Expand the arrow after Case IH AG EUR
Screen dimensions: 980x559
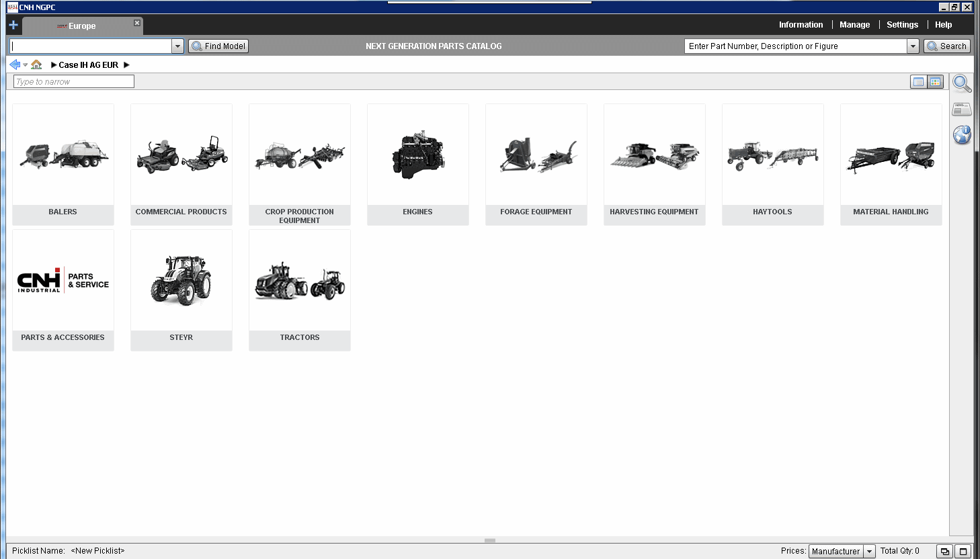[x=126, y=65]
